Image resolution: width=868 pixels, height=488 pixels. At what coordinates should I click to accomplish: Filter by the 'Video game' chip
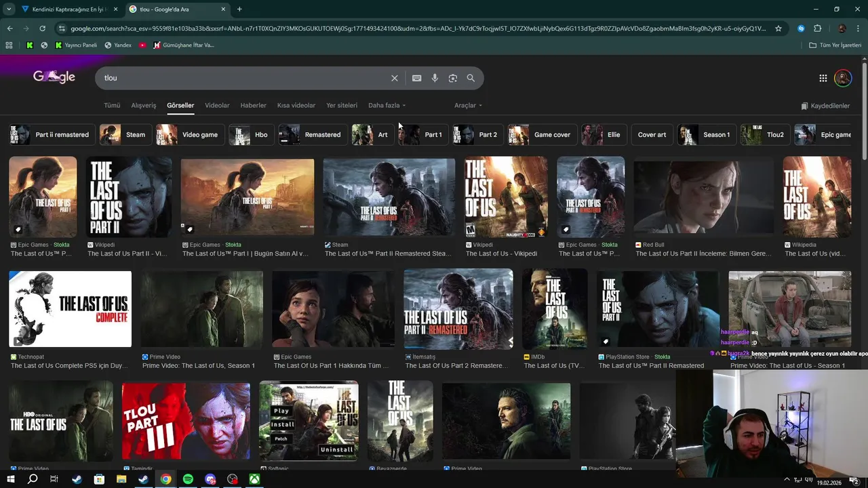pyautogui.click(x=190, y=135)
